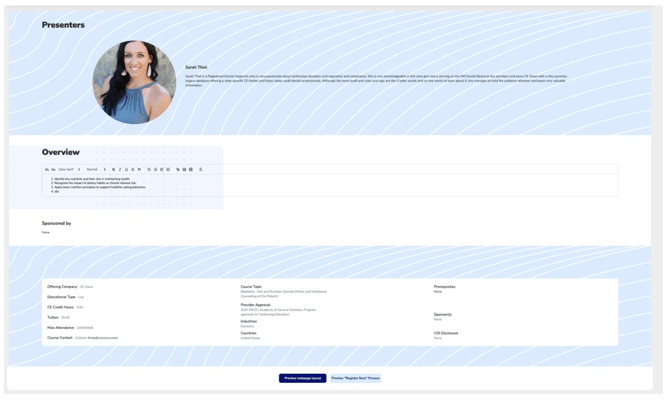This screenshot has width=670, height=401.
Task: Insert a blockquote in Overview editor
Action: (x=139, y=170)
